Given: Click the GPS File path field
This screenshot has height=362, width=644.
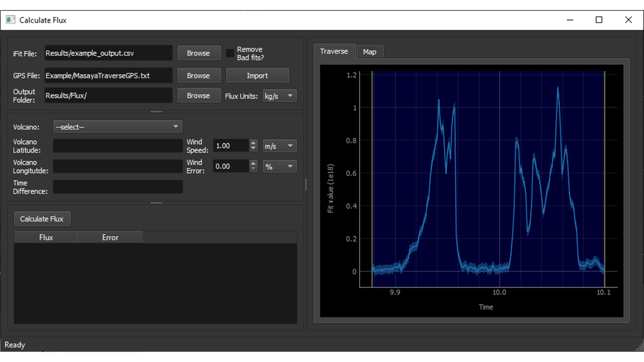Looking at the screenshot, I should pyautogui.click(x=108, y=75).
